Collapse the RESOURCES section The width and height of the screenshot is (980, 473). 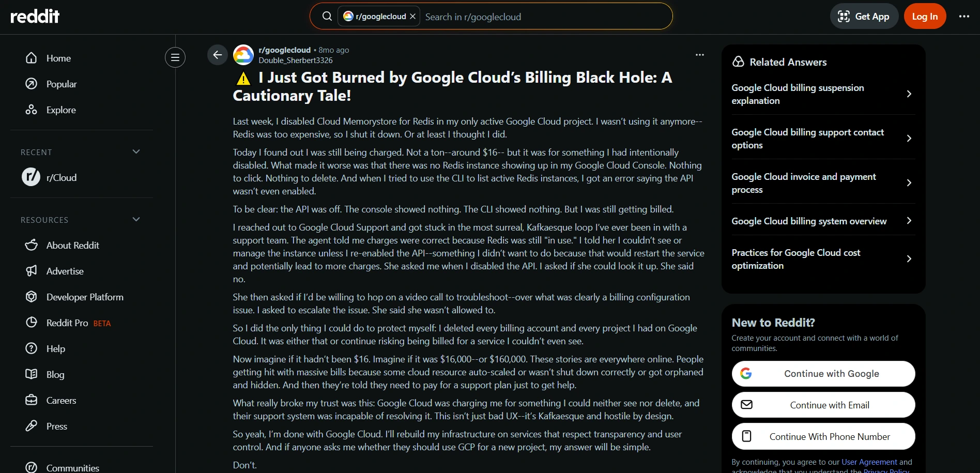136,219
